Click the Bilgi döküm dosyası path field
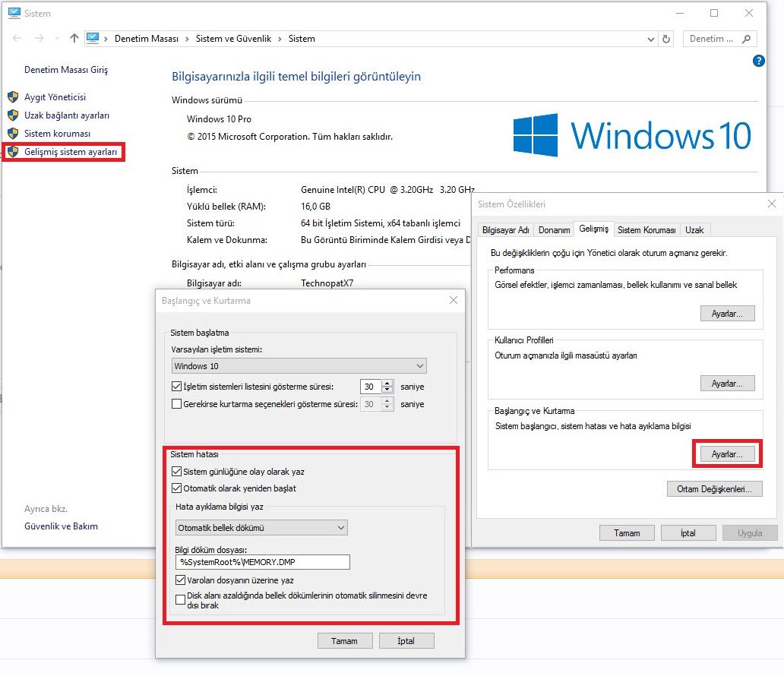This screenshot has height=676, width=784. (263, 562)
